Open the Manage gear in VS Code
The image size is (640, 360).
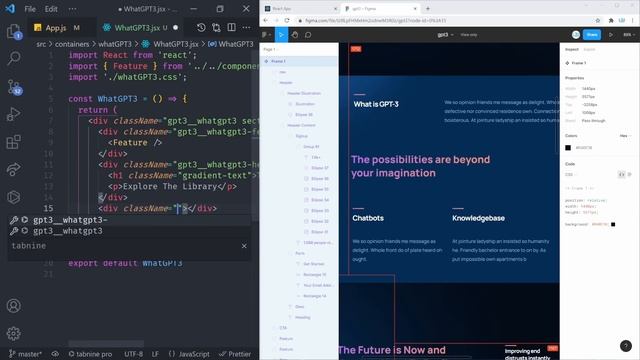[13, 333]
